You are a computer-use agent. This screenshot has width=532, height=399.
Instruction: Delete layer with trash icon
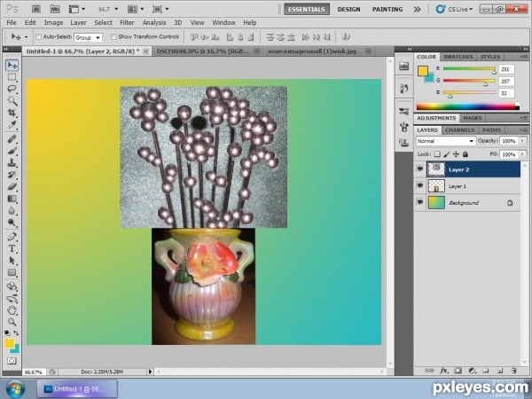tap(513, 371)
